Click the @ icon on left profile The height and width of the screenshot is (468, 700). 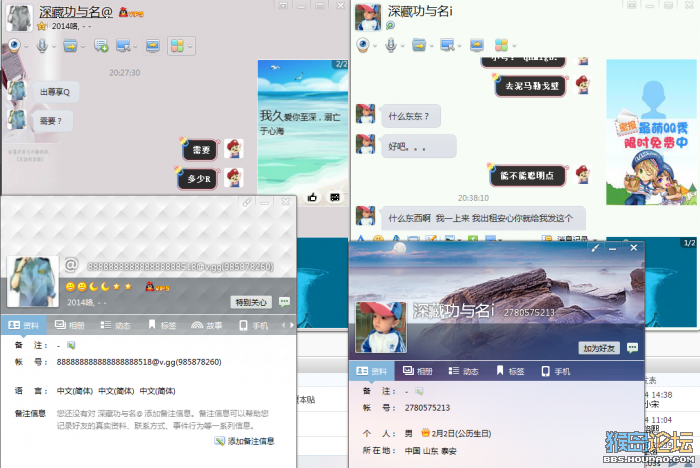[71, 265]
